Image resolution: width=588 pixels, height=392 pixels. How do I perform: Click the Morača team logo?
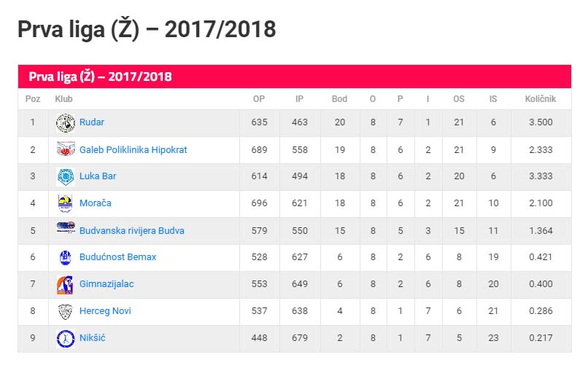pyautogui.click(x=66, y=203)
